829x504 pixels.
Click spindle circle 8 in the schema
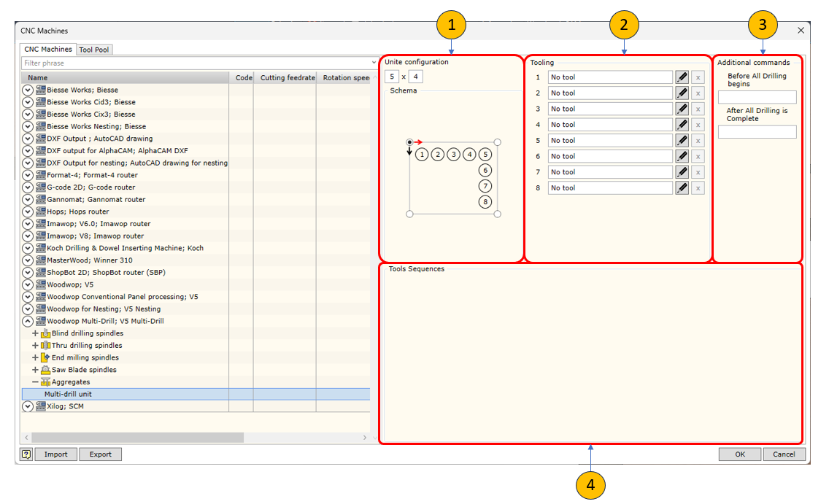click(x=485, y=202)
